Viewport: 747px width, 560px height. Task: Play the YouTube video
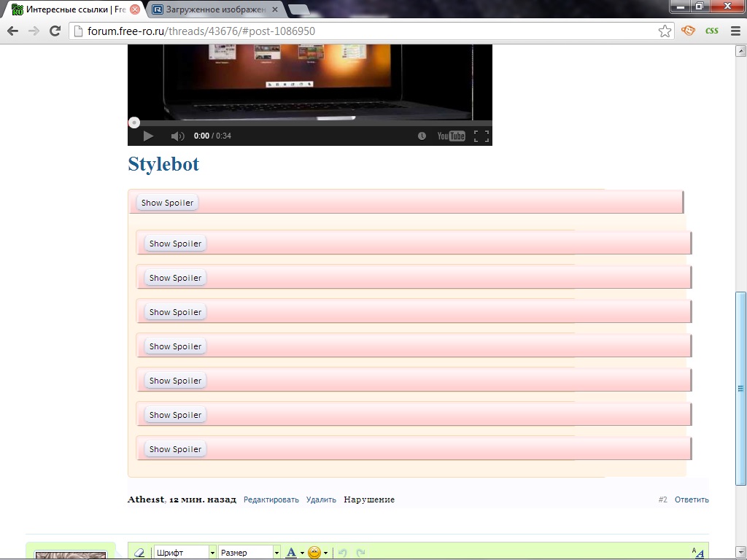148,136
